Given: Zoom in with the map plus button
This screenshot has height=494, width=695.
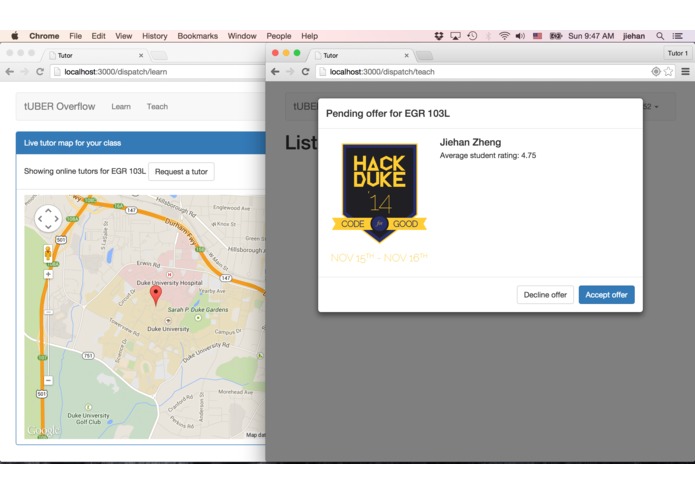Looking at the screenshot, I should pos(48,274).
